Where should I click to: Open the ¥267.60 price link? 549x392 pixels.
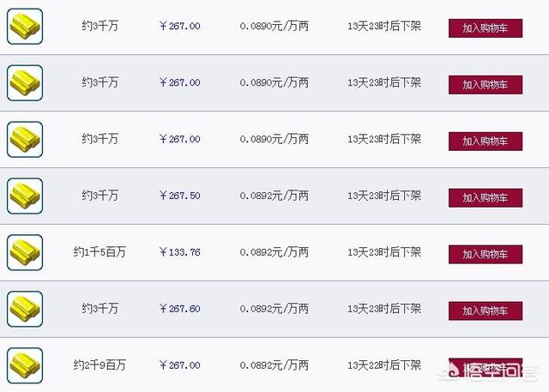(180, 309)
